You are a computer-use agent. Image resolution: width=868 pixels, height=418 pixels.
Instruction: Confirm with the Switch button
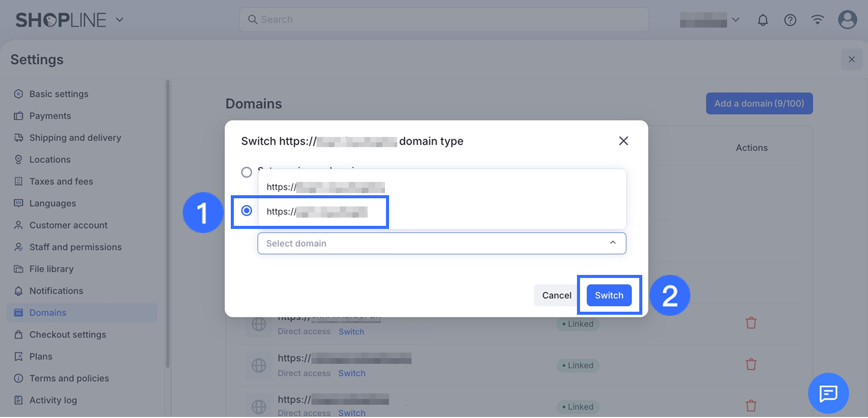609,295
